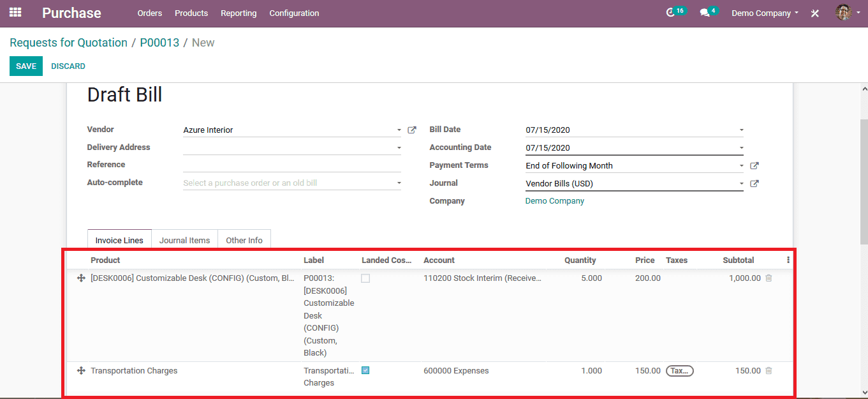868x399 pixels.
Task: Click the debug tools icon
Action: 814,13
